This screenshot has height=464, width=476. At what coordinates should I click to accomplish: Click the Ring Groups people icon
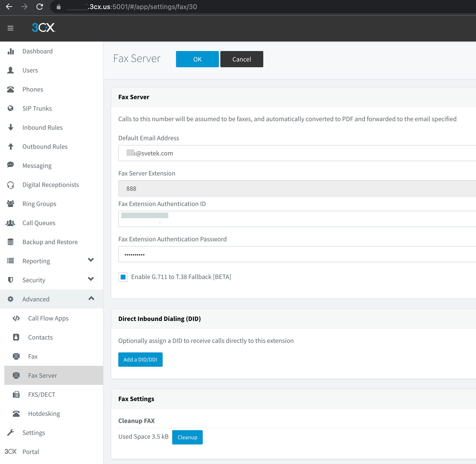pyautogui.click(x=10, y=204)
